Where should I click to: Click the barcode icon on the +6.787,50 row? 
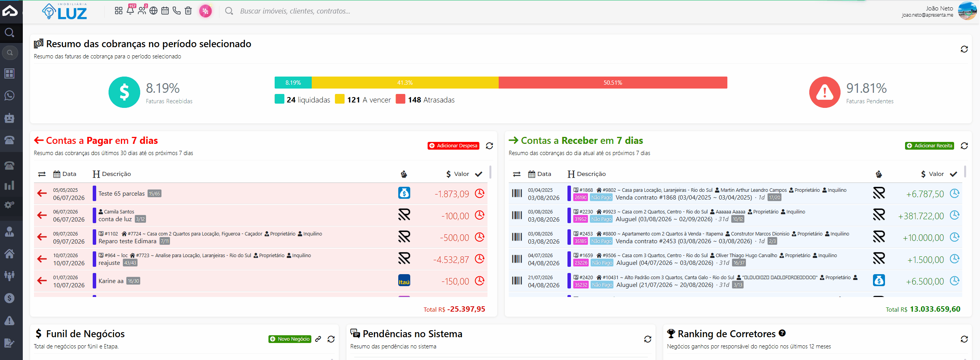517,193
